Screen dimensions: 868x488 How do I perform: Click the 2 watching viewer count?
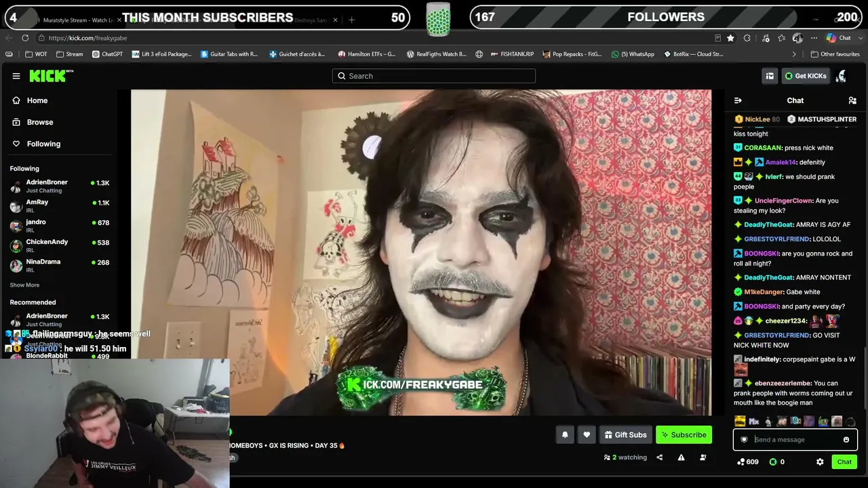(x=625, y=457)
